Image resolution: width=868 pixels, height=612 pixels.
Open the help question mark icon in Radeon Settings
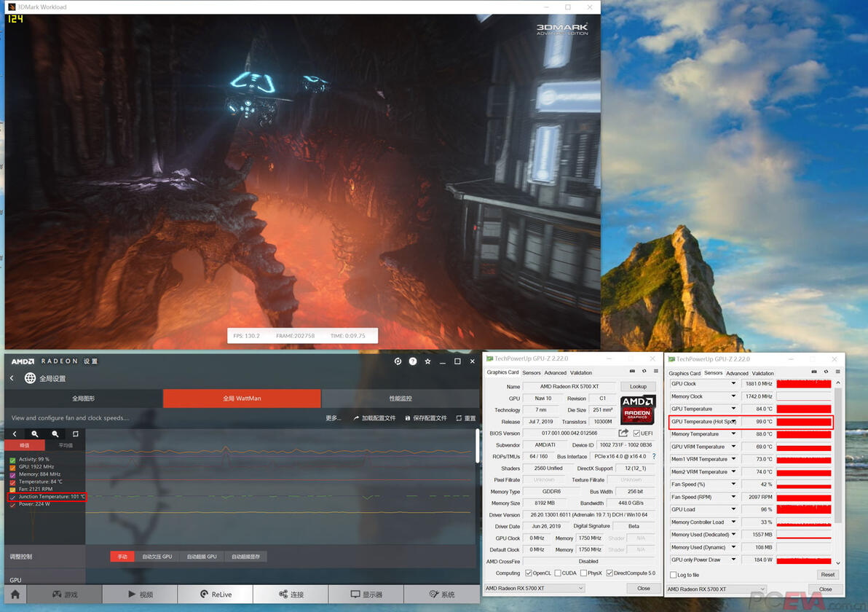click(412, 361)
